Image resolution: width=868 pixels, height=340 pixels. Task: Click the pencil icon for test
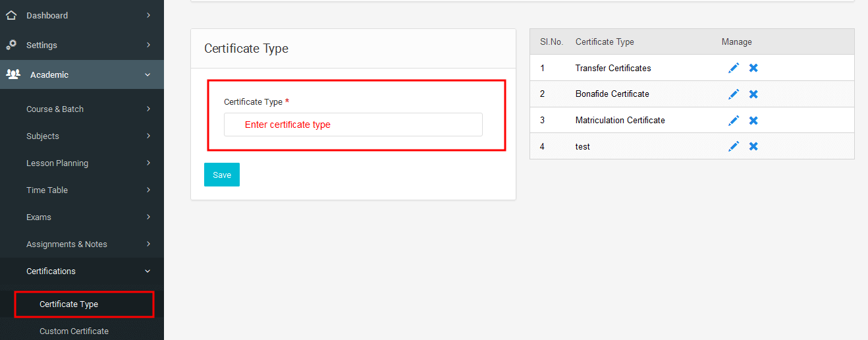pyautogui.click(x=734, y=146)
